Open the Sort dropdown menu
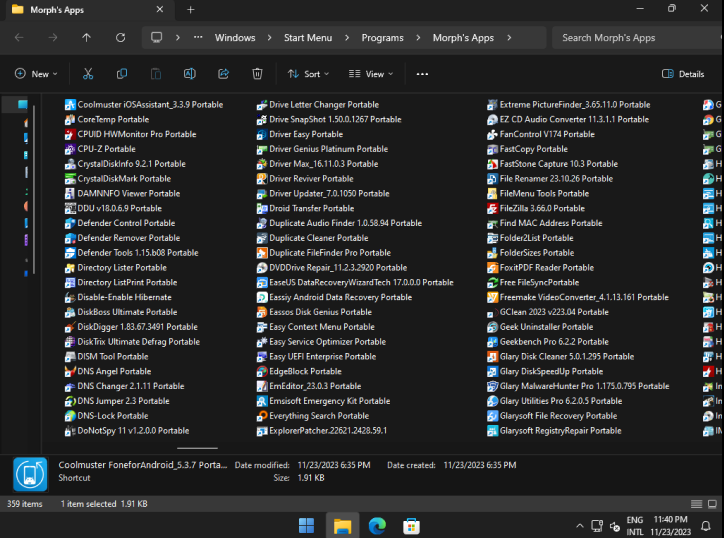Viewport: 724px width, 538px height. click(308, 74)
